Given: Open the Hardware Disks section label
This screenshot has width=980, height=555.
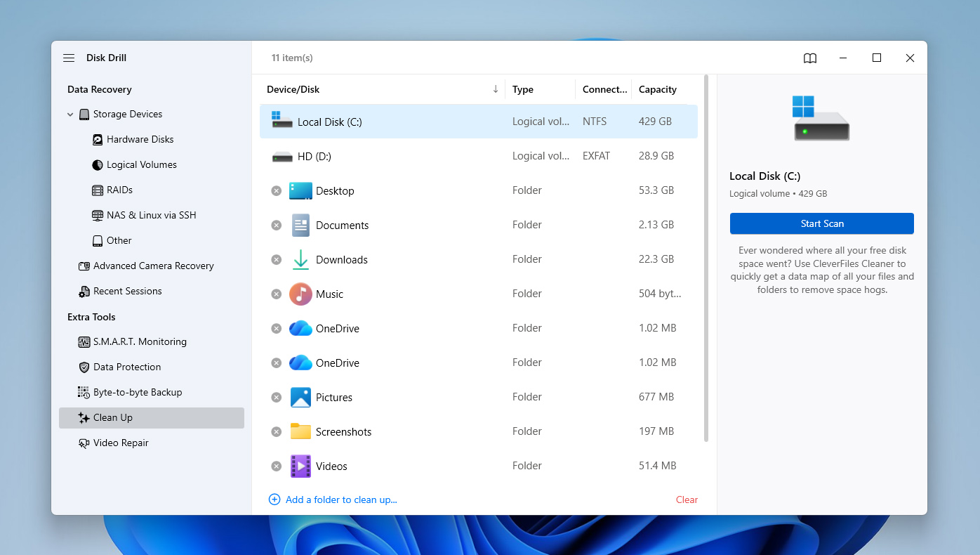Looking at the screenshot, I should tap(140, 140).
